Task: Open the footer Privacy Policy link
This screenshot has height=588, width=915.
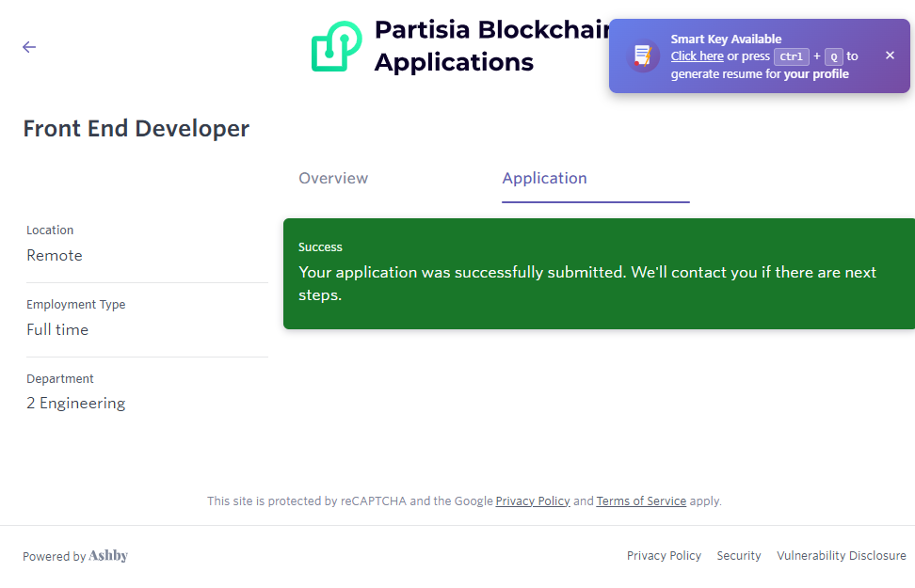Action: click(664, 556)
